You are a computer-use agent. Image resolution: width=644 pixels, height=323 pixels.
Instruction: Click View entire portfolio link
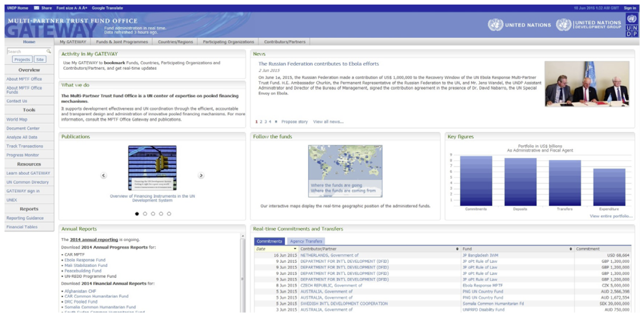(611, 216)
